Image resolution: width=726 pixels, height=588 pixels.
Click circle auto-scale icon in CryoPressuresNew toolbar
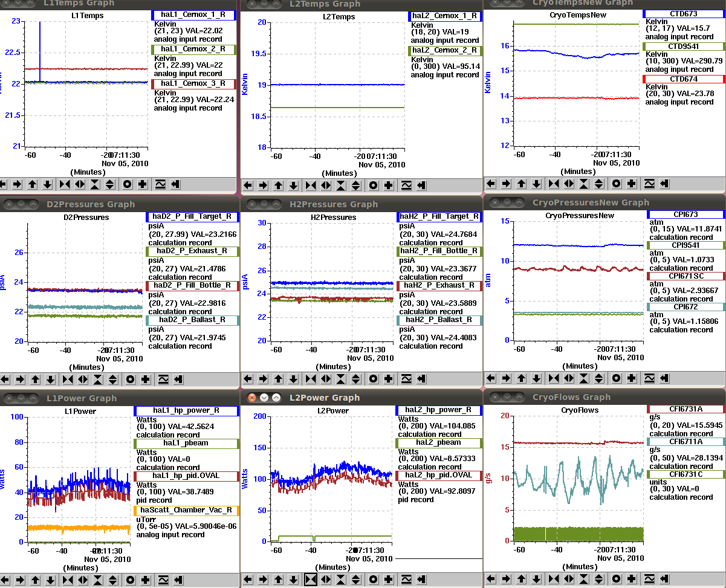(x=617, y=379)
